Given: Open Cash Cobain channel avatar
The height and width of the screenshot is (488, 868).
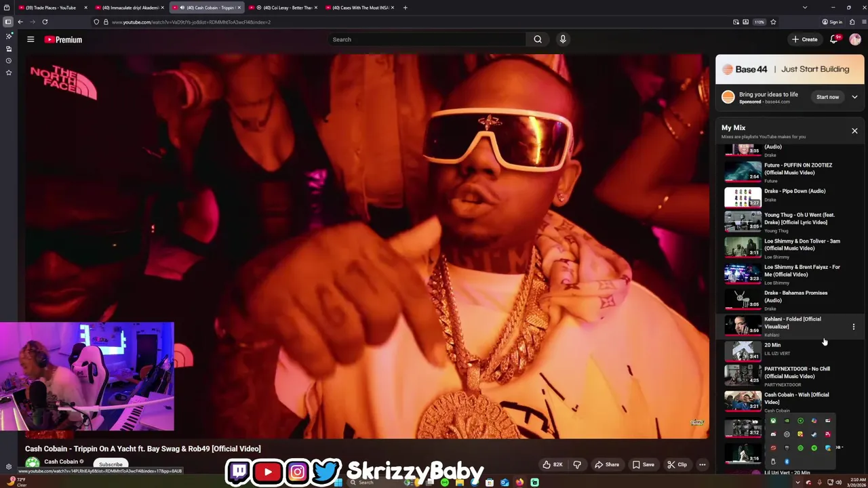Looking at the screenshot, I should (32, 464).
